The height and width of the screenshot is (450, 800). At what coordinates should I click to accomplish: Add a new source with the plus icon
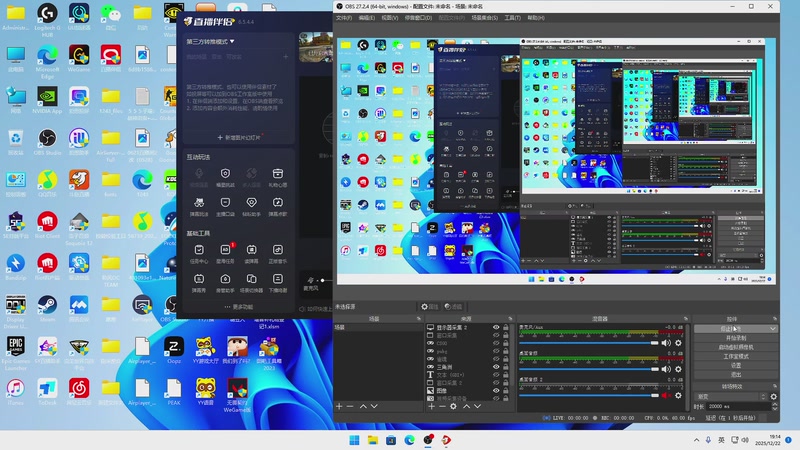point(432,406)
